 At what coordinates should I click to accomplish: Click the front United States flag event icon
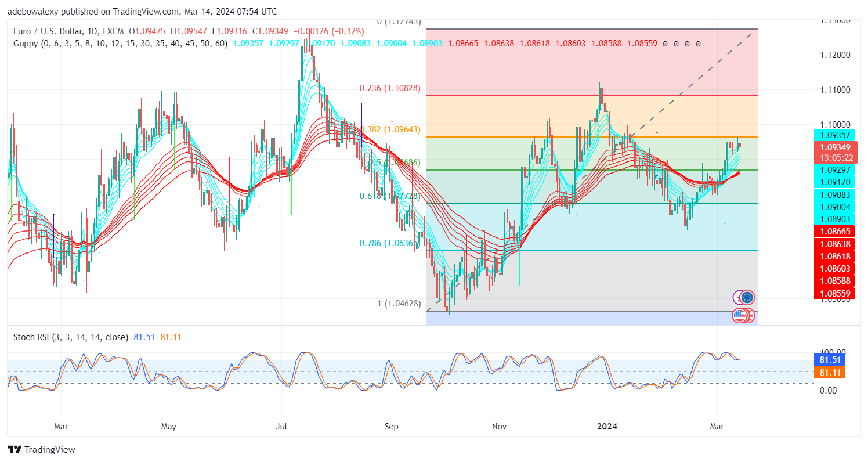coord(739,316)
